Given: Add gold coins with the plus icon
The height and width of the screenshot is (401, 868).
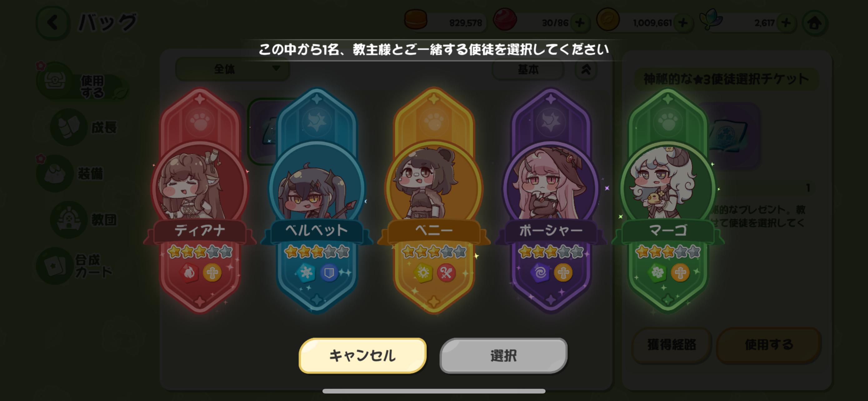Looking at the screenshot, I should (x=683, y=23).
